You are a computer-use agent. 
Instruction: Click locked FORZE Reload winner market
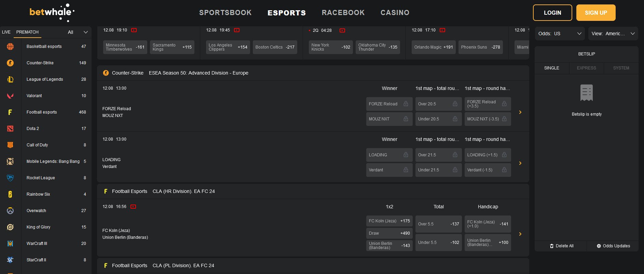click(389, 104)
